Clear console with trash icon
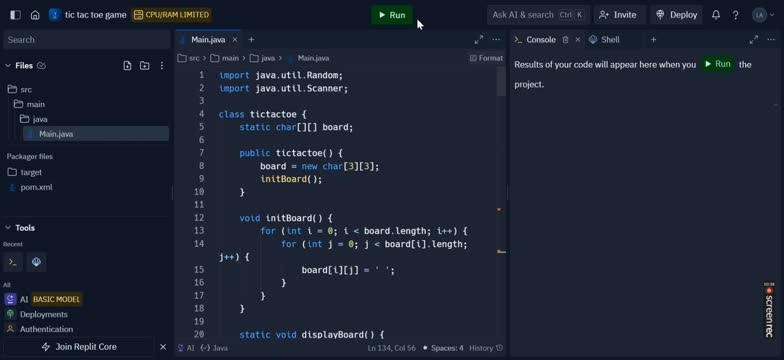 click(566, 40)
